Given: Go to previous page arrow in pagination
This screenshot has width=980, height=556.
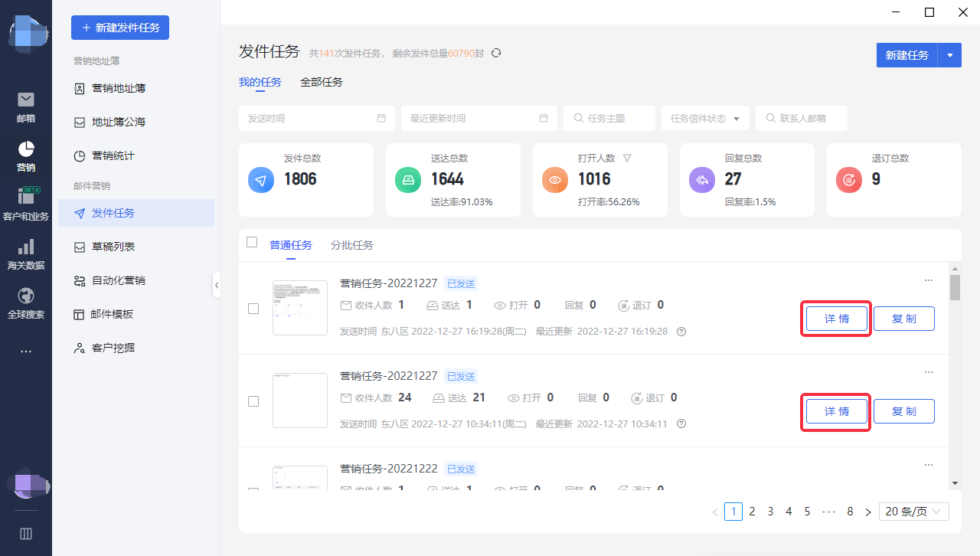Looking at the screenshot, I should 715,512.
